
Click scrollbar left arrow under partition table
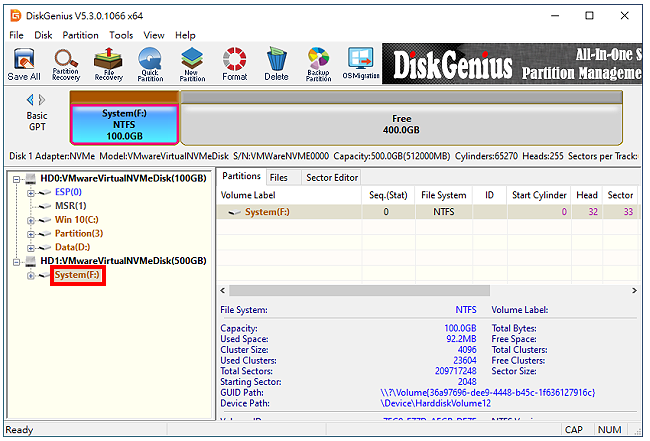pos(223,291)
